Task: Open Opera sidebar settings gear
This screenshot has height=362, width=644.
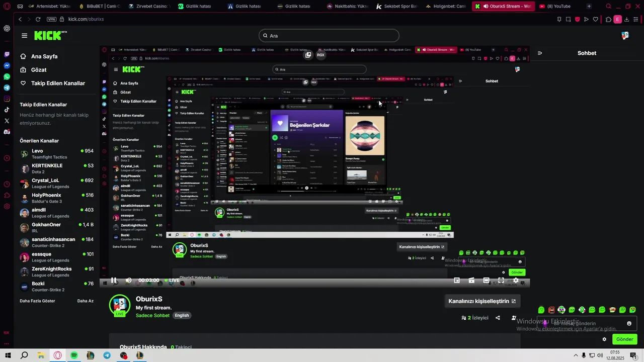Action: pos(7,206)
